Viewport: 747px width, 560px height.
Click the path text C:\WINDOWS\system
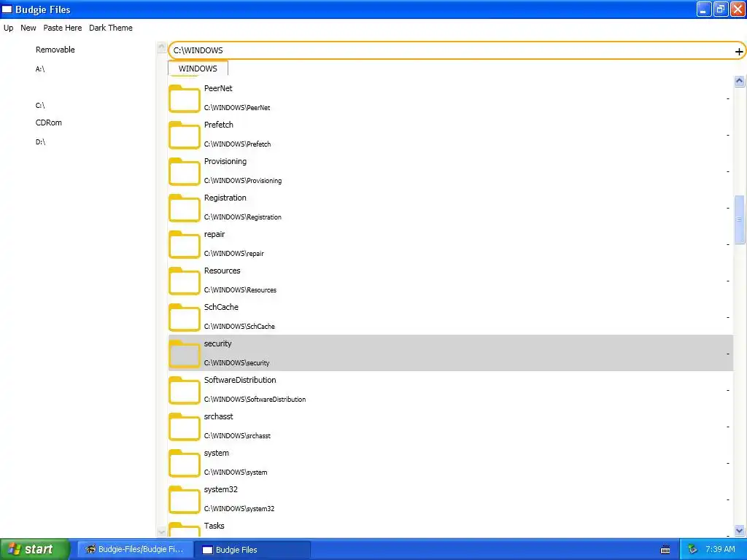[236, 472]
